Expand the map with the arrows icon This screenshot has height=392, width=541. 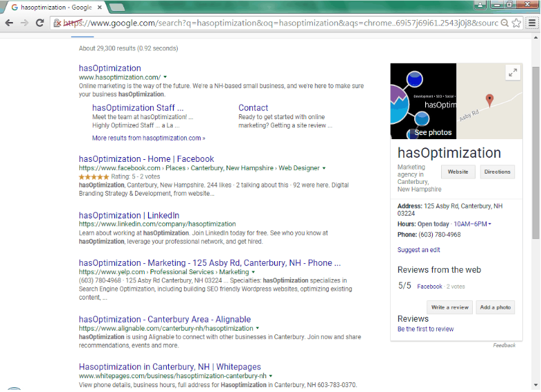(513, 73)
